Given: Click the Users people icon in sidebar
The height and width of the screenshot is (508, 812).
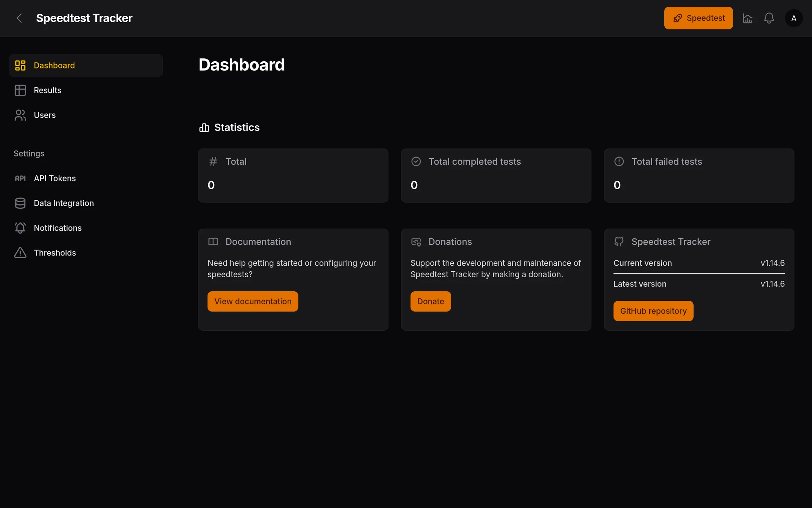Looking at the screenshot, I should click(x=20, y=115).
